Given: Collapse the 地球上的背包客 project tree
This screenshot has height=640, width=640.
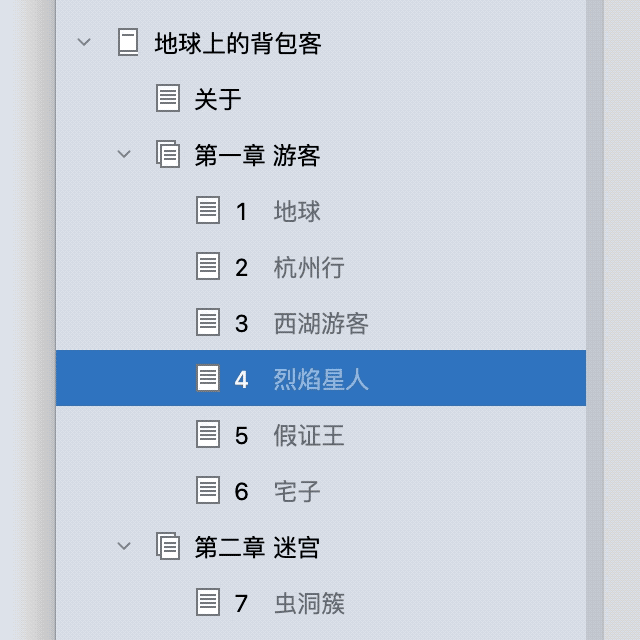Looking at the screenshot, I should pos(84,42).
